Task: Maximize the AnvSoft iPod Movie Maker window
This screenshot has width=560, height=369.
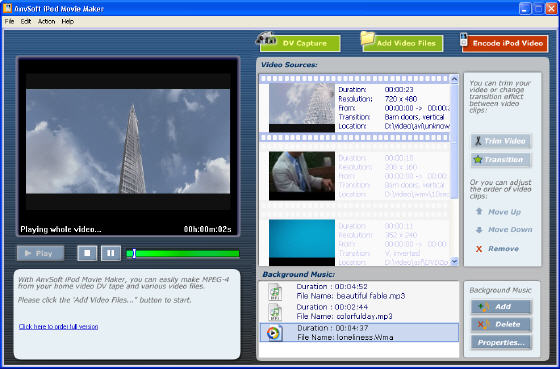Action: point(538,9)
